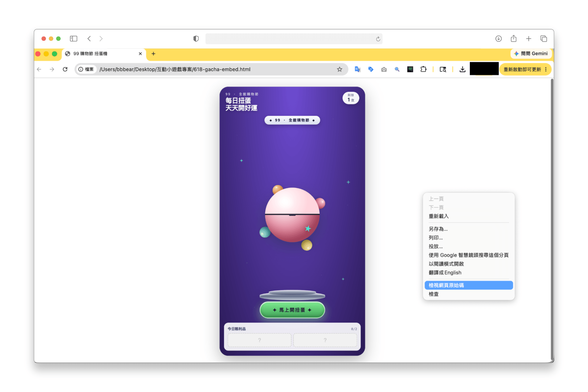The image size is (588, 392).
Task: Click the pink gacha capsule
Action: tap(292, 215)
